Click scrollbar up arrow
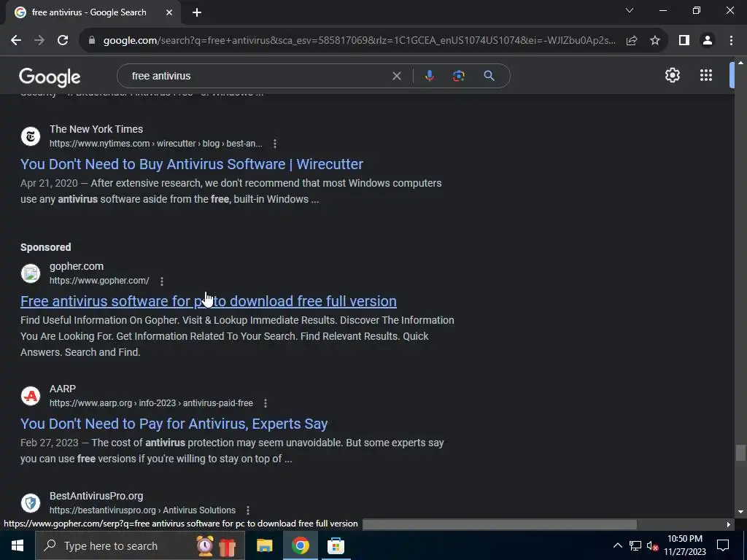 pos(740,63)
